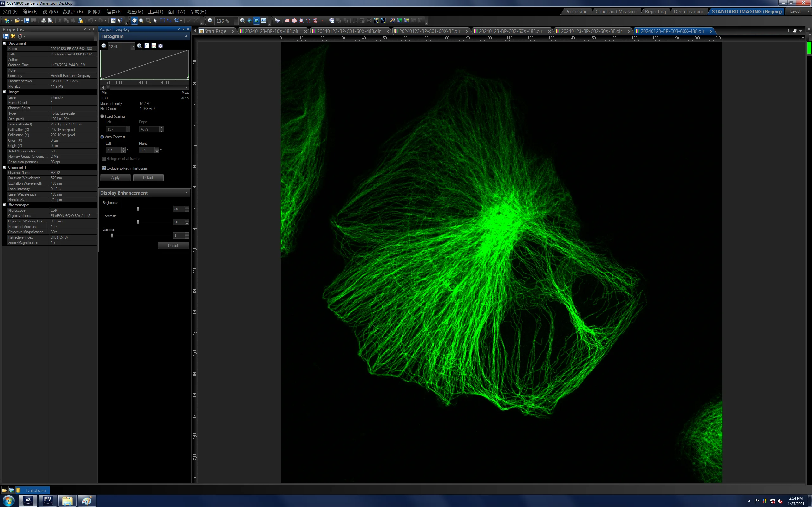Click the Apply button in Histogram

115,178
